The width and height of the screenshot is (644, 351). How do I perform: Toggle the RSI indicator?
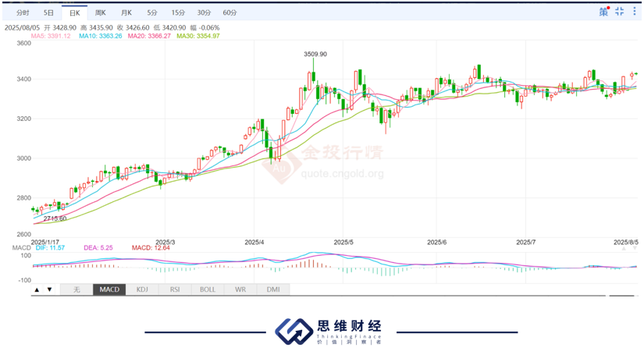(x=174, y=289)
